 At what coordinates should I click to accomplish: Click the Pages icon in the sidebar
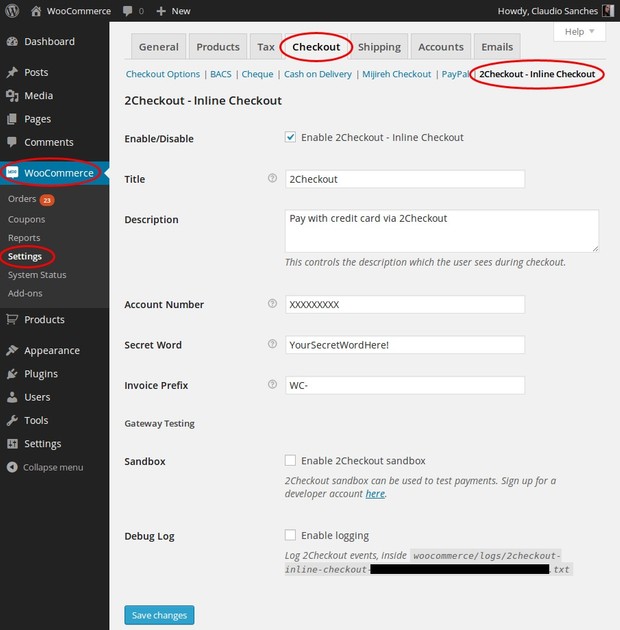(x=12, y=119)
